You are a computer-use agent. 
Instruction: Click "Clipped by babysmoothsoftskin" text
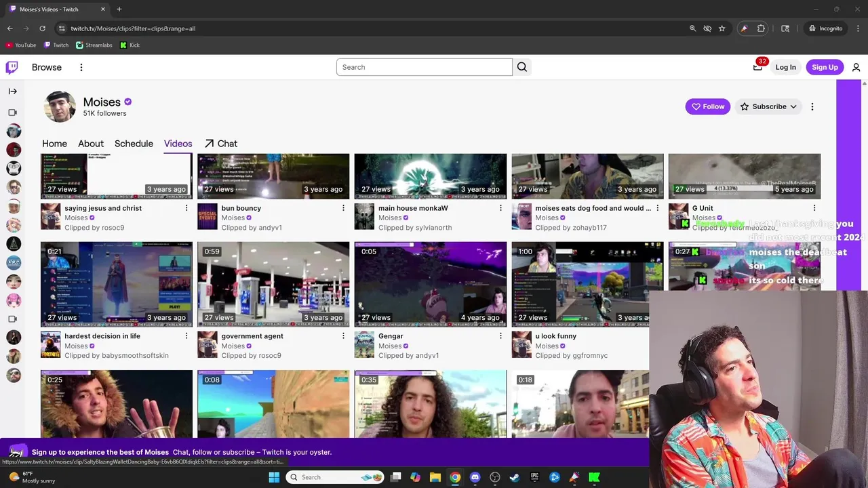pos(117,355)
